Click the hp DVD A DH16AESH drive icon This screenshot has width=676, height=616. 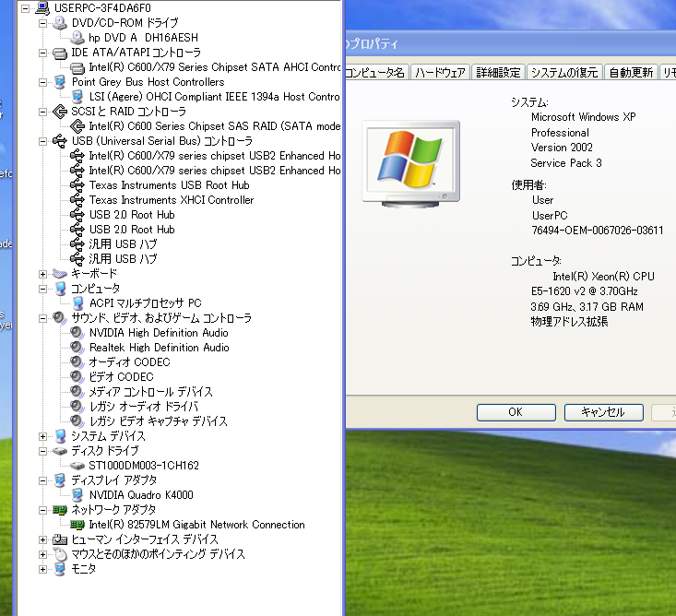pyautogui.click(x=77, y=38)
